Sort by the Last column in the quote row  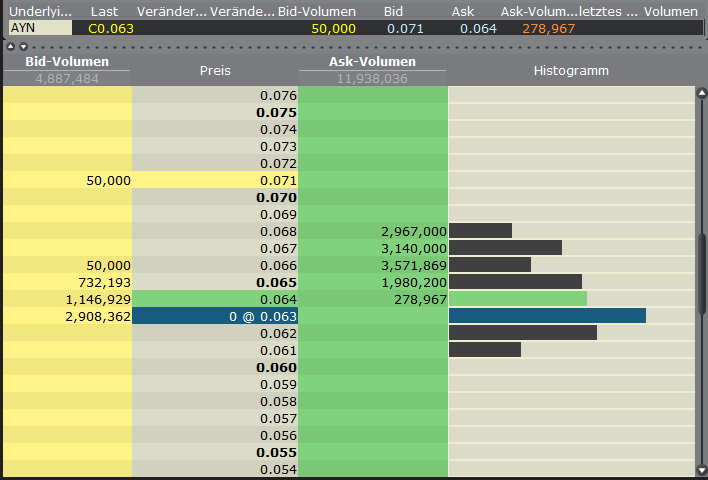pyautogui.click(x=104, y=11)
